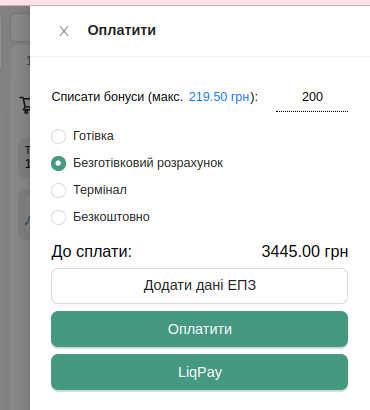Image resolution: width=370 pixels, height=410 pixels.
Task: Click the Безготівковий розрахунок label text
Action: click(x=148, y=163)
